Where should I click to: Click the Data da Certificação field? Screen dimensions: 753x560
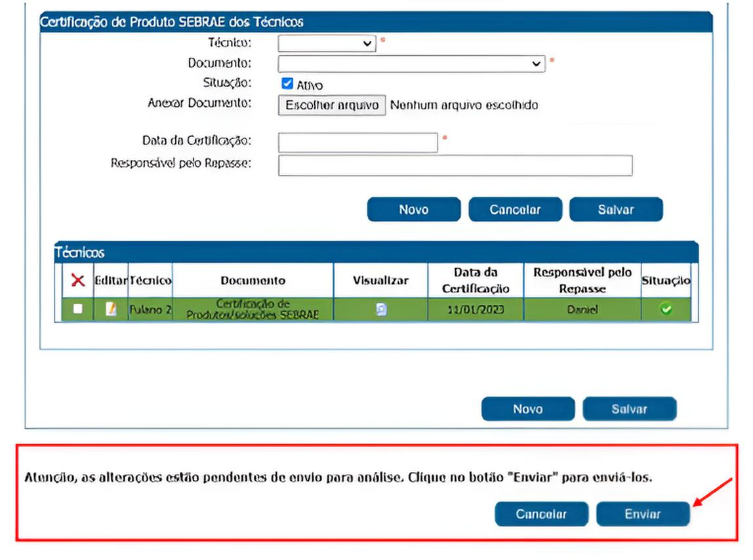[x=357, y=142]
